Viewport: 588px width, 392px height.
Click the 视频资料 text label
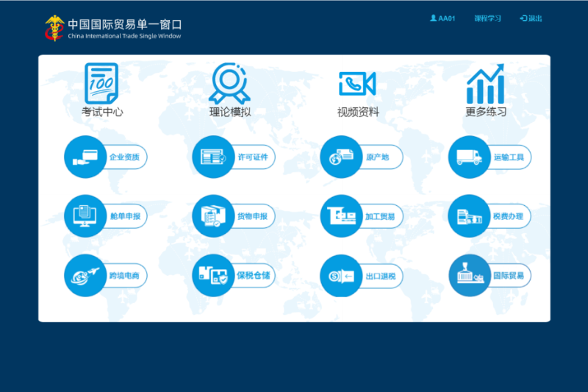(x=358, y=112)
